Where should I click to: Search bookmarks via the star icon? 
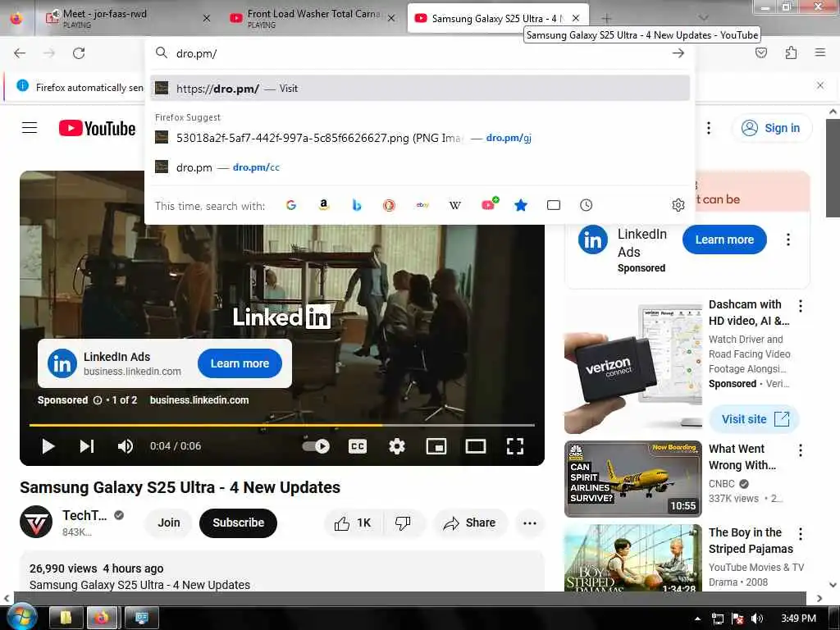[x=521, y=205]
